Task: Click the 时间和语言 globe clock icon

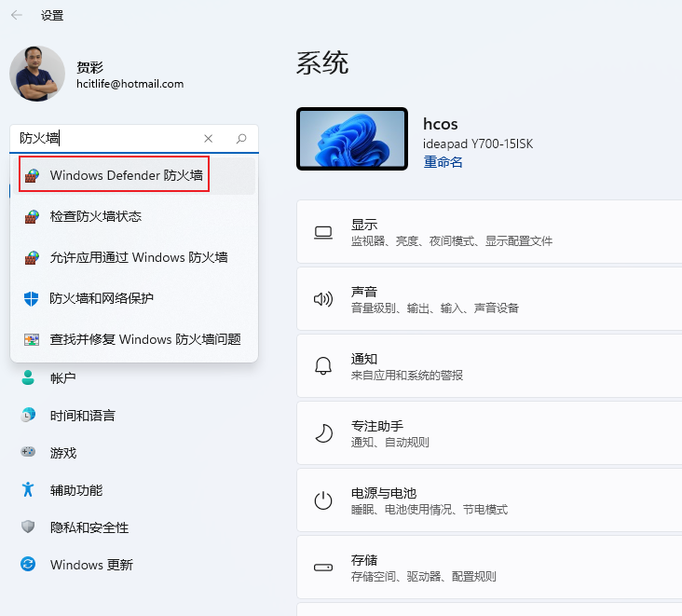Action: tap(28, 415)
